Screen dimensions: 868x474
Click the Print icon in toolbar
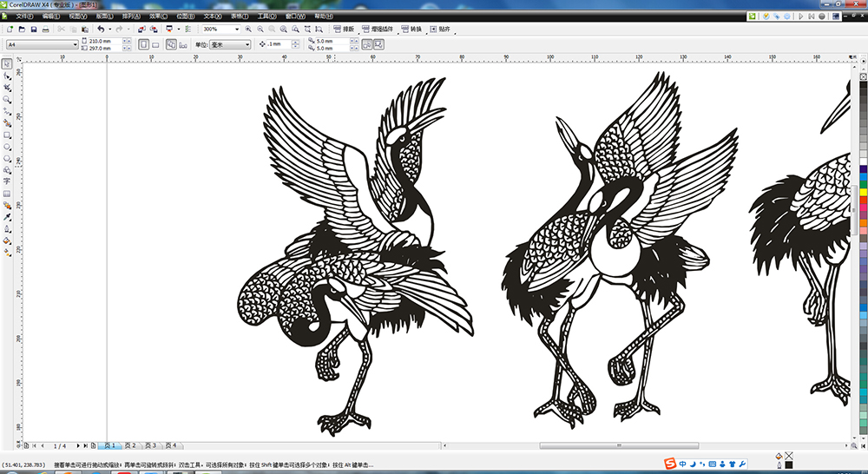[46, 30]
